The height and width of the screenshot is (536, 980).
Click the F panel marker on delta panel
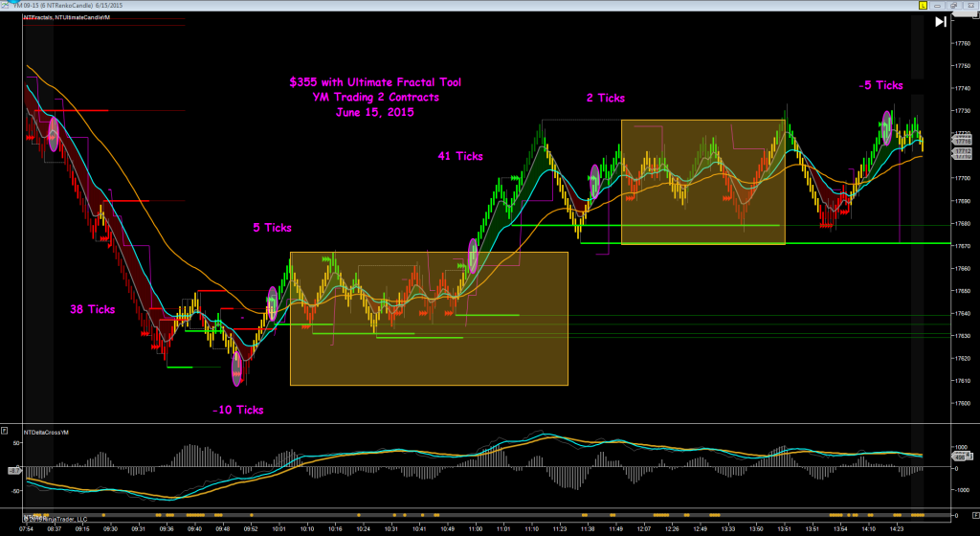pos(6,433)
